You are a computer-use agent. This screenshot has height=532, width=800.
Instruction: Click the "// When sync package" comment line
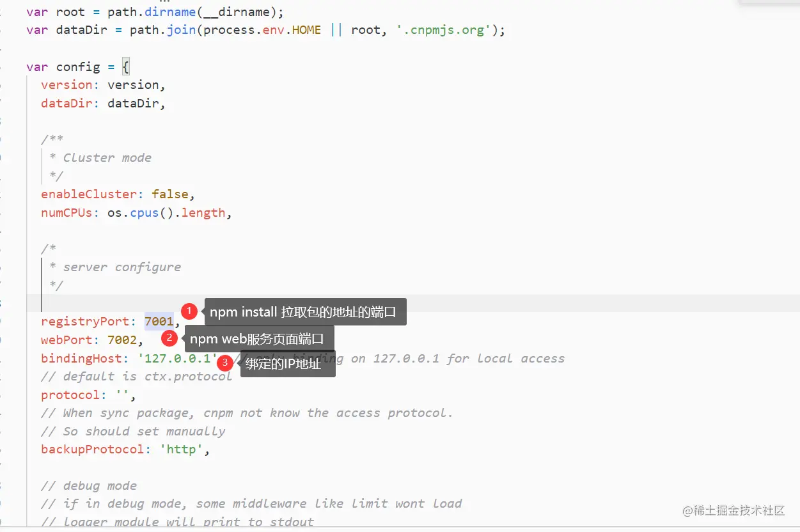(247, 412)
